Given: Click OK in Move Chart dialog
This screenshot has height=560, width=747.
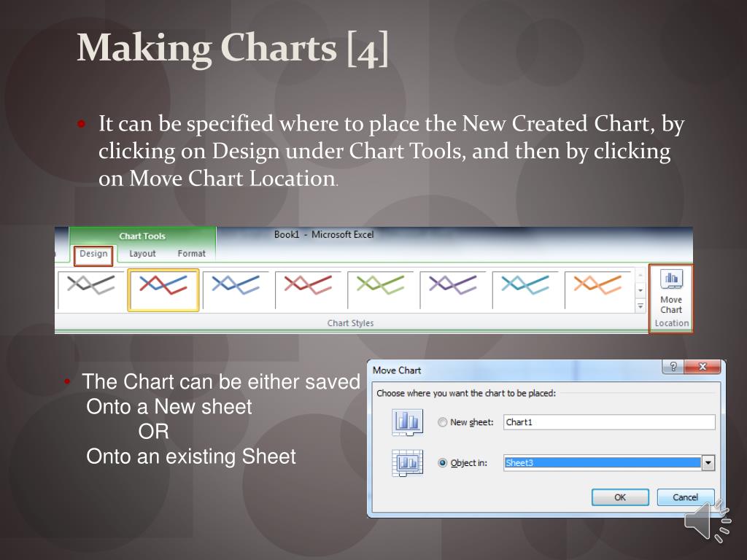Looking at the screenshot, I should [620, 497].
